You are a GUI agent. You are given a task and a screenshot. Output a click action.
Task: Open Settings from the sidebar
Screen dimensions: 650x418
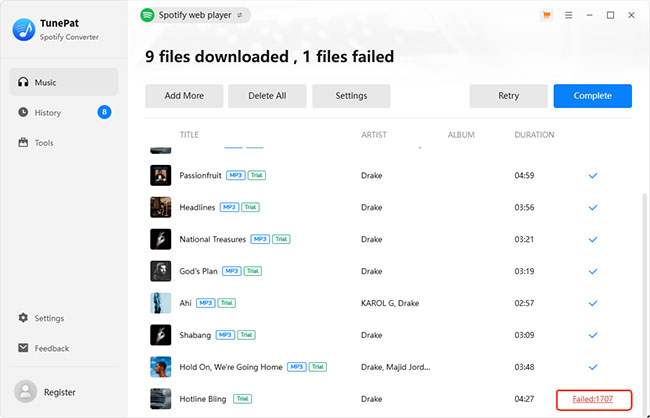point(64,318)
